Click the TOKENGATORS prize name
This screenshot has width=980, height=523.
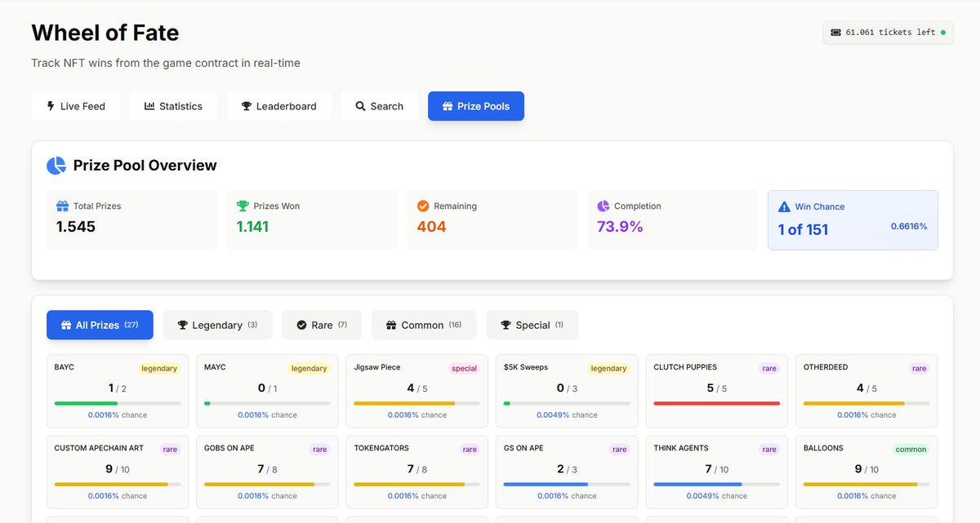pos(381,448)
